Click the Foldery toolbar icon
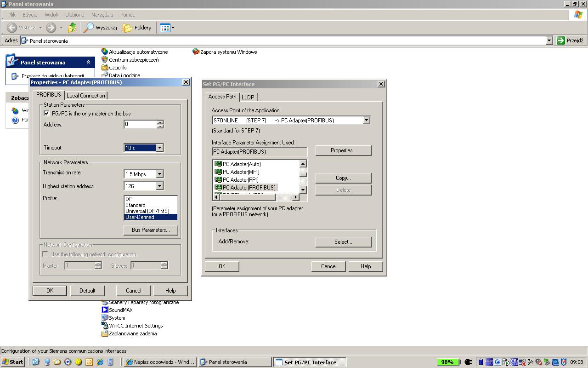 click(x=127, y=28)
